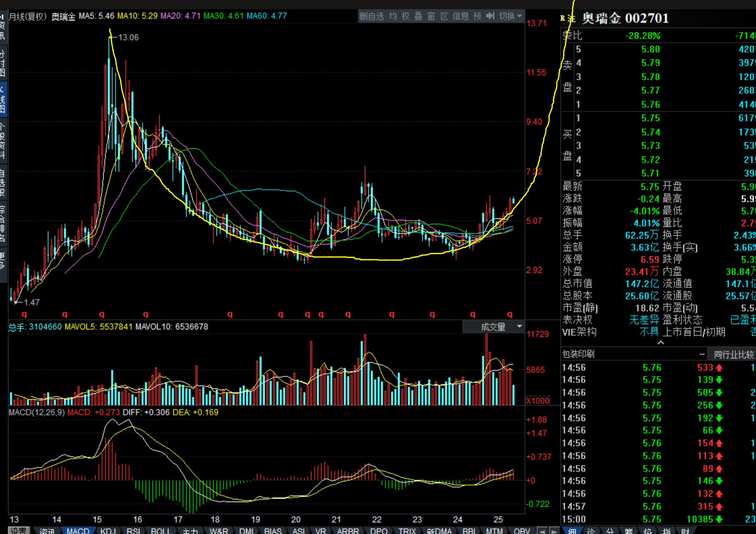Select the 删自选 toolbar button
The height and width of the screenshot is (534, 756).
(x=371, y=16)
